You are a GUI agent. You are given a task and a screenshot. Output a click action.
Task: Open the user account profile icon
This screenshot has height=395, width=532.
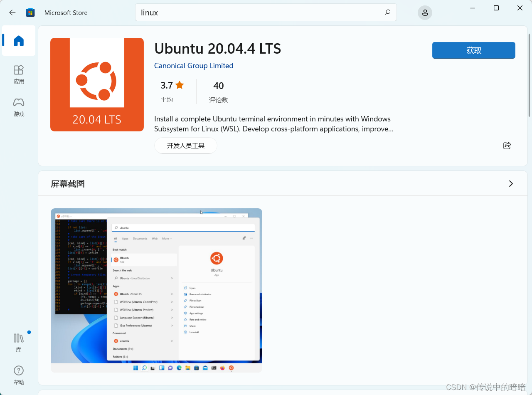click(425, 12)
